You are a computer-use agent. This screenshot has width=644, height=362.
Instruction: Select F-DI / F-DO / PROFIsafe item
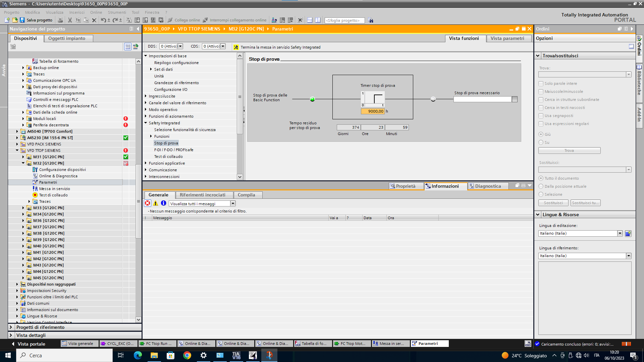pyautogui.click(x=174, y=150)
